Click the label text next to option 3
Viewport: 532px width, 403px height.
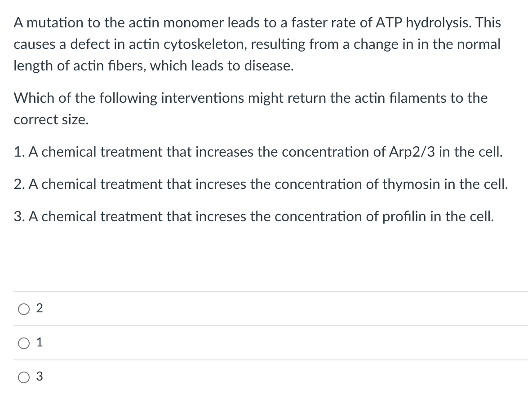point(40,377)
